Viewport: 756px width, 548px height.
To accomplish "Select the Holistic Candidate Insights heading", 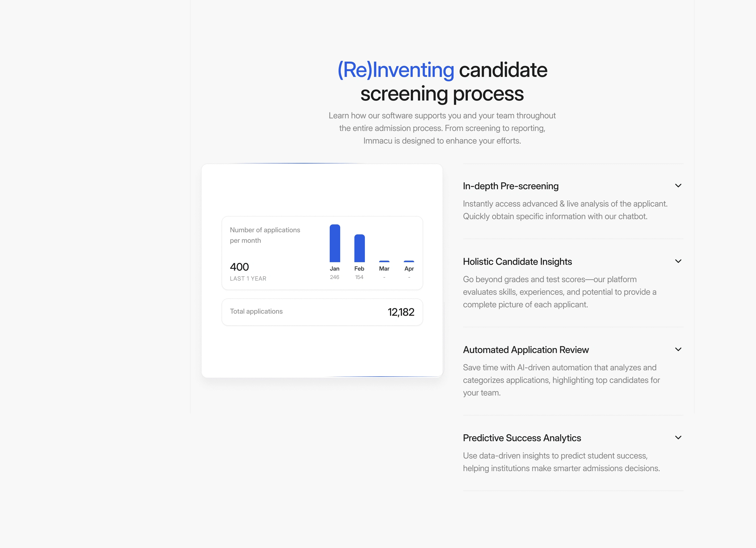I will tap(517, 262).
